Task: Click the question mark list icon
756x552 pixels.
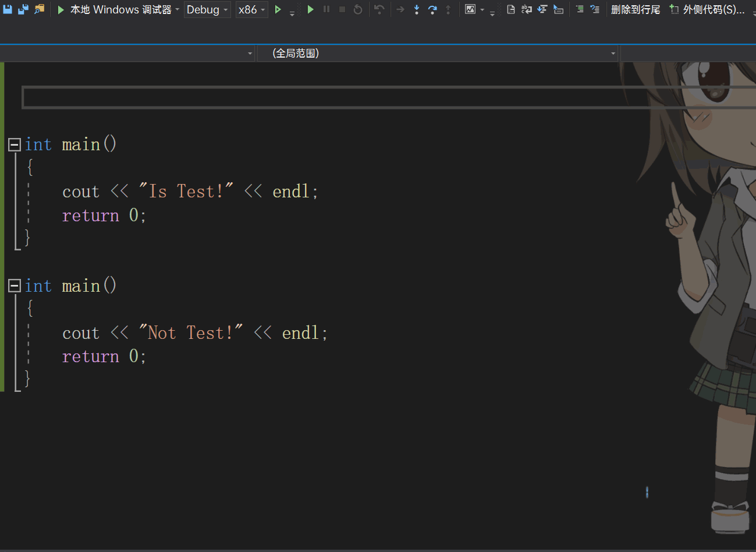Action: coord(595,9)
